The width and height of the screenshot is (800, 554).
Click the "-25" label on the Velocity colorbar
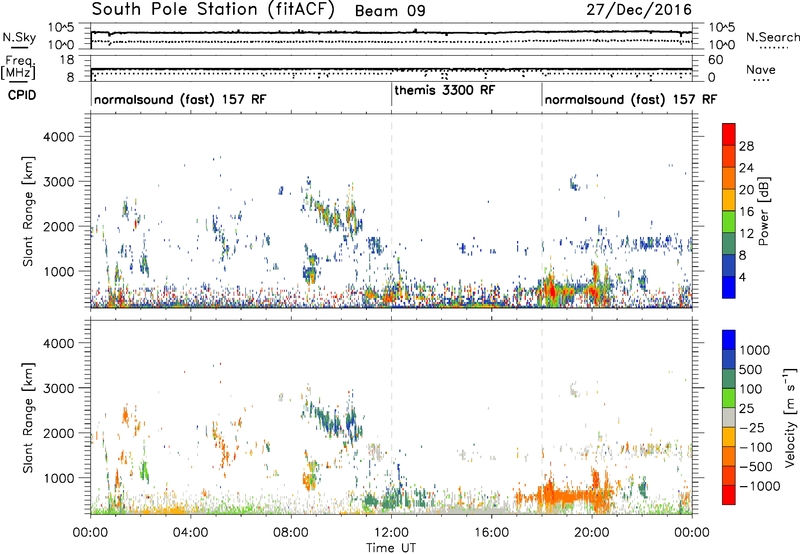tap(752, 427)
